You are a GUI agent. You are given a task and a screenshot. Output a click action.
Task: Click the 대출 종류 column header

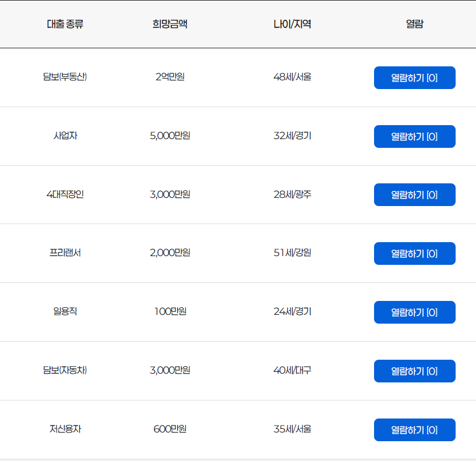click(65, 24)
